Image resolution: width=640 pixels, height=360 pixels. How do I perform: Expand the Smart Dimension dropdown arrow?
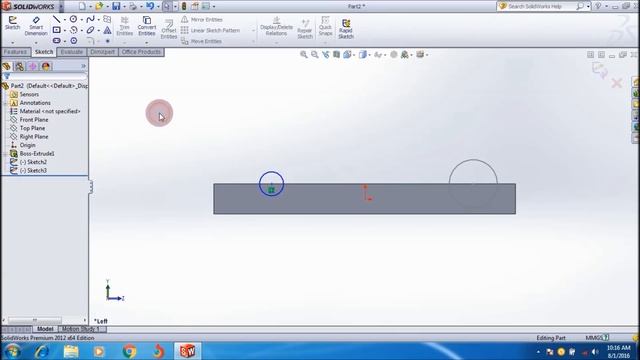(36, 42)
